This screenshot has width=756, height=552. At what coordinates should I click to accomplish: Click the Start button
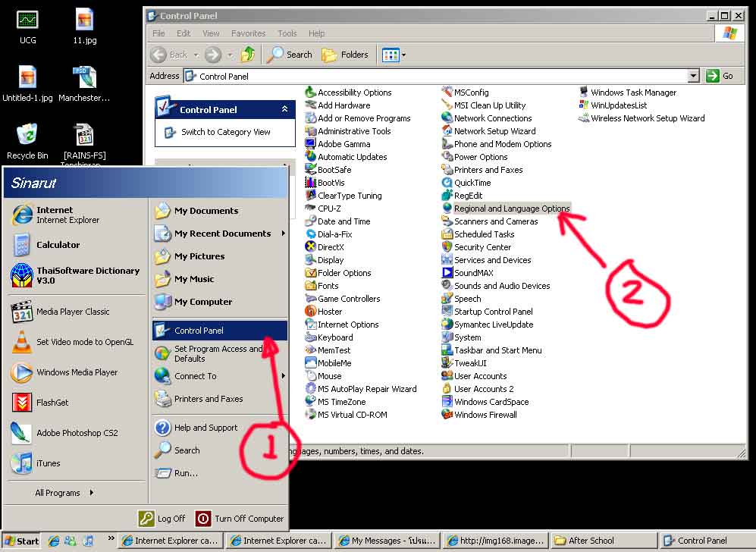21,541
